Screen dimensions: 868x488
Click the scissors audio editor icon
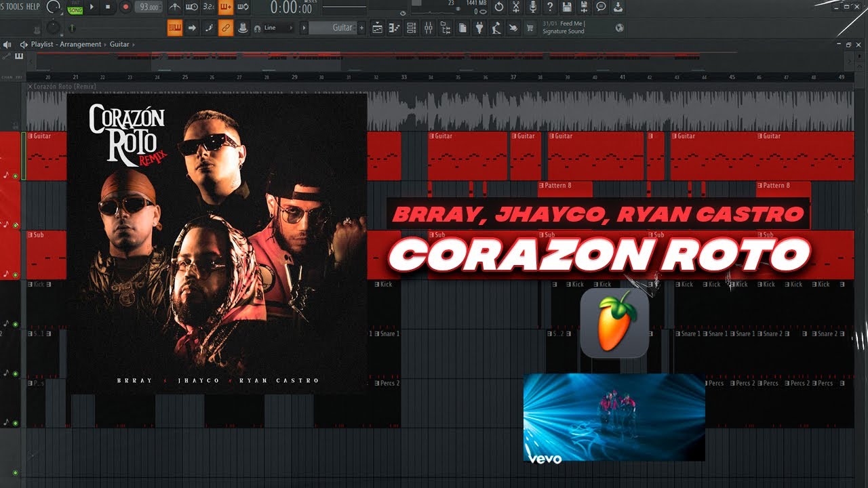click(x=516, y=7)
